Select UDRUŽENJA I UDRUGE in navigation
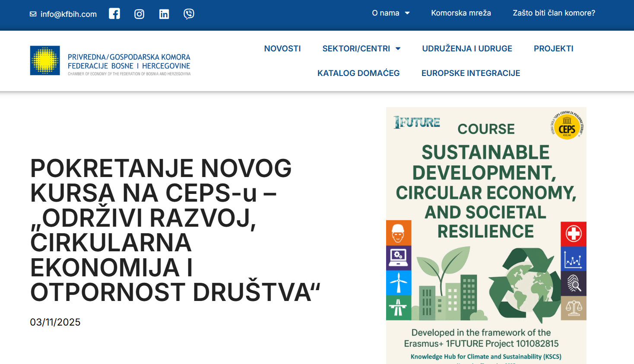Viewport: 634px width, 364px height. (467, 49)
